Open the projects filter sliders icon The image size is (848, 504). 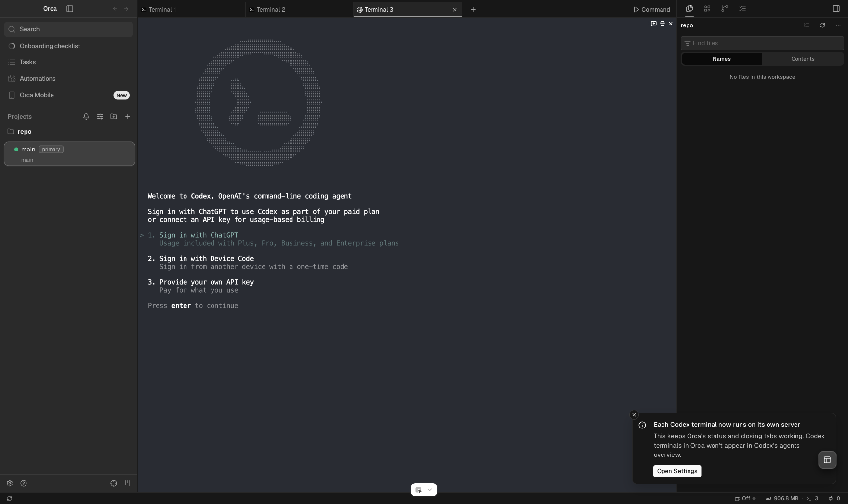[x=100, y=117]
